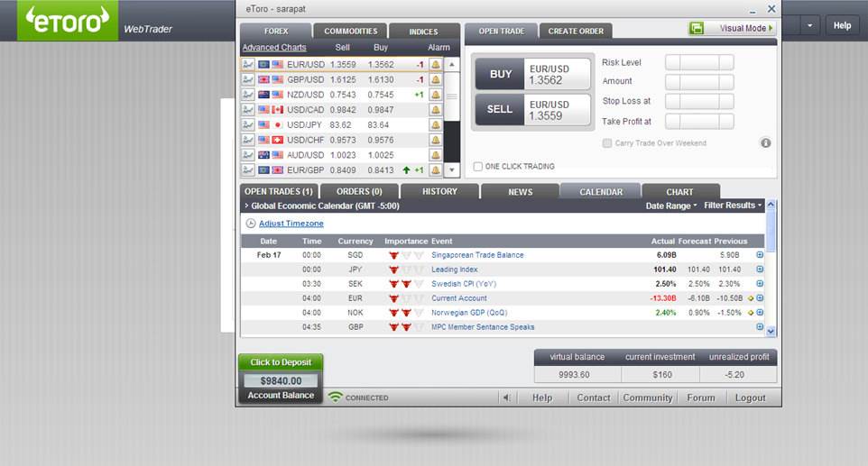Open the dropdown arrow left of Help

pyautogui.click(x=810, y=25)
